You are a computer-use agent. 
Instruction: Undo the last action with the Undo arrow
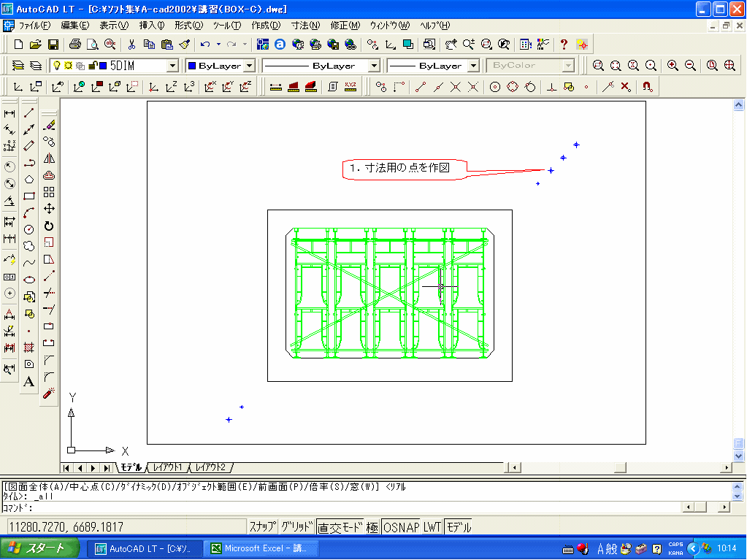click(x=205, y=45)
